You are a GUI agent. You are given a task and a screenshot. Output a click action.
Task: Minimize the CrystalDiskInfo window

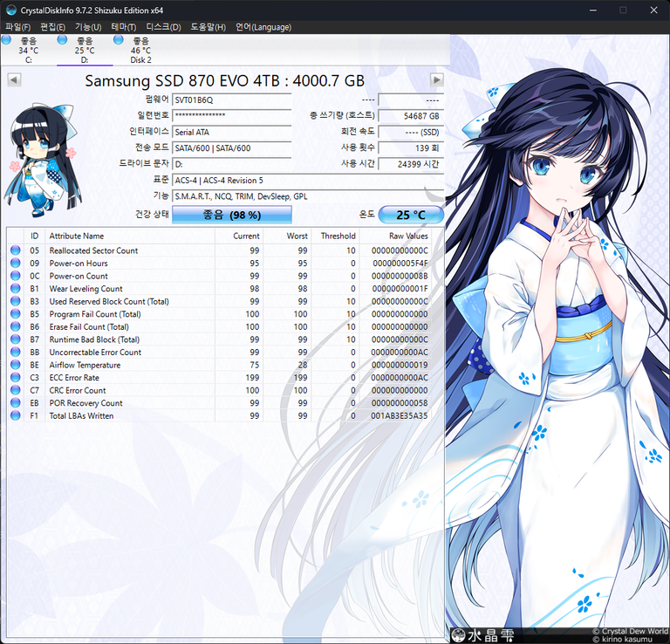[x=593, y=10]
